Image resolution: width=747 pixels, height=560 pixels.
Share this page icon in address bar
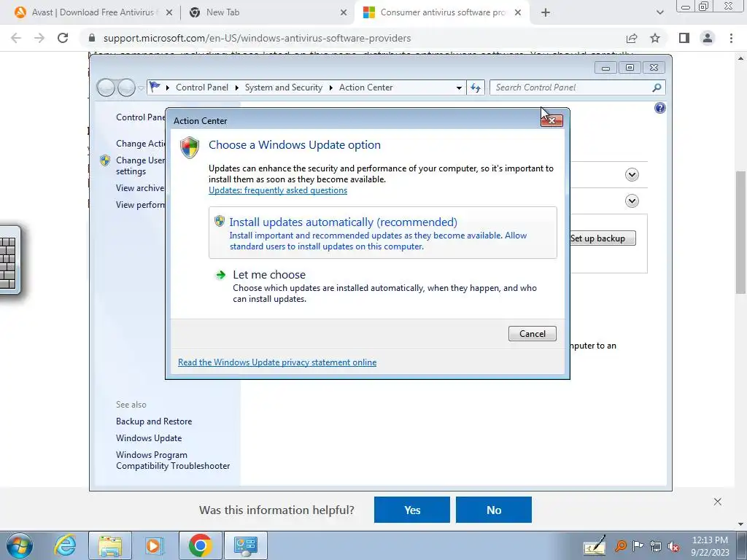pos(632,38)
